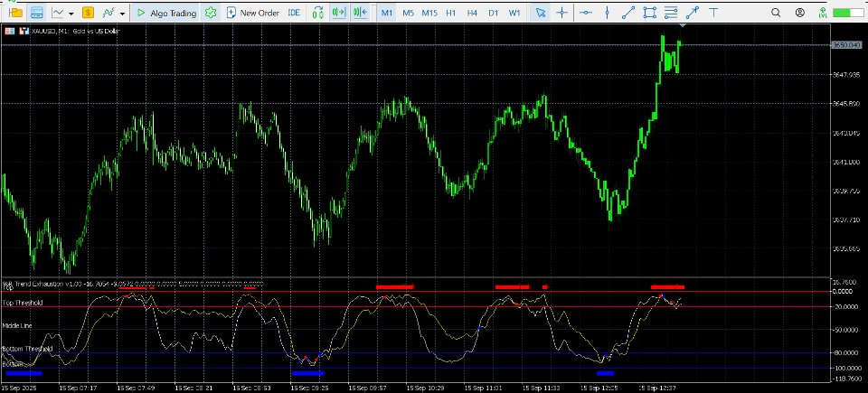Image resolution: width=868 pixels, height=393 pixels.
Task: Pick the vertical line drawing tool
Action: (608, 14)
